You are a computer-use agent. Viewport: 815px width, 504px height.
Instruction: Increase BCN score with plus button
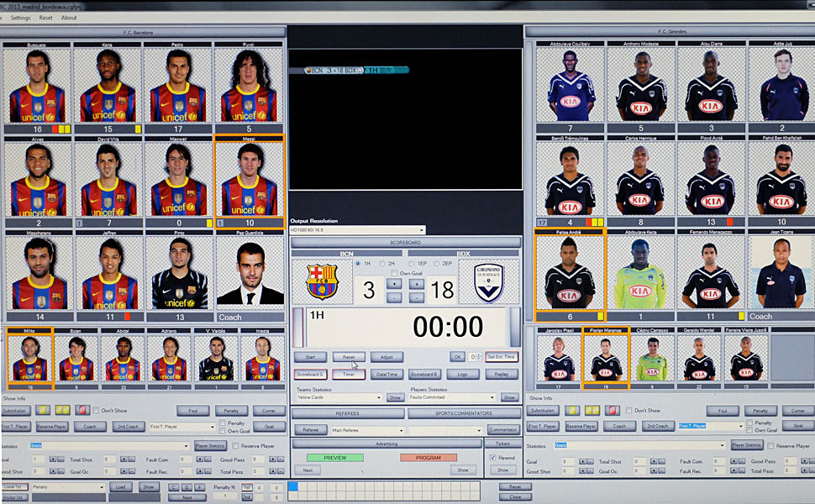click(394, 284)
